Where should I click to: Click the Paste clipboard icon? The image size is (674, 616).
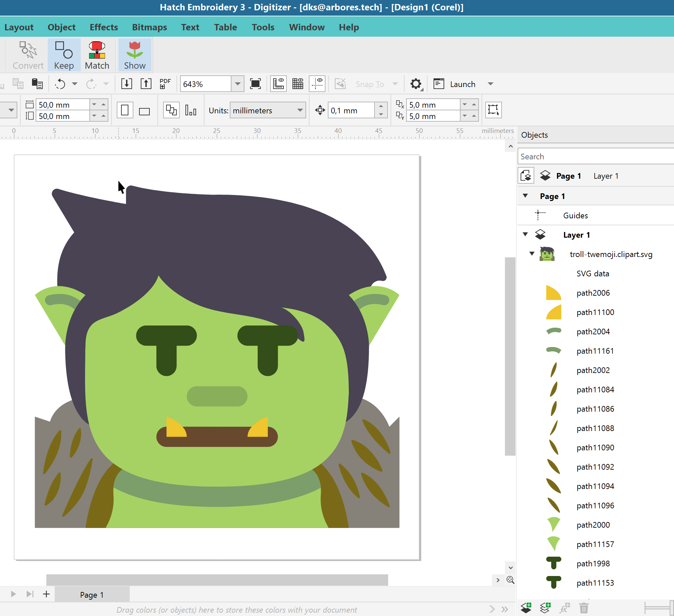click(x=37, y=84)
